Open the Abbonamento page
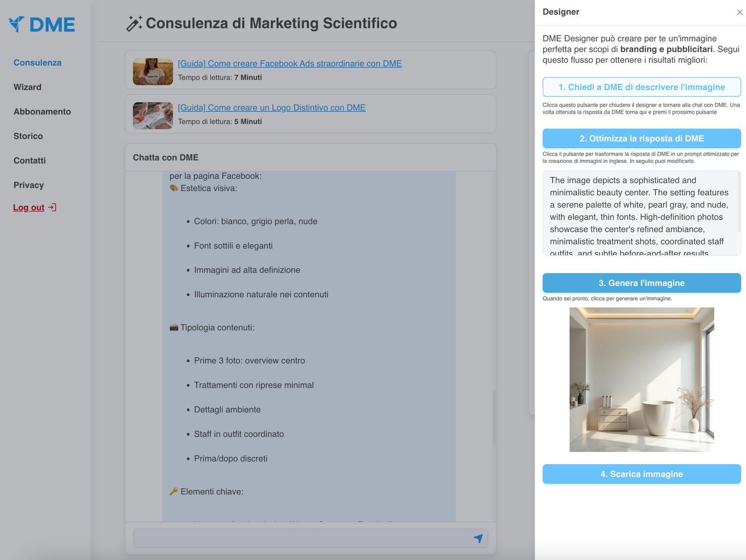The image size is (746, 560). [42, 111]
